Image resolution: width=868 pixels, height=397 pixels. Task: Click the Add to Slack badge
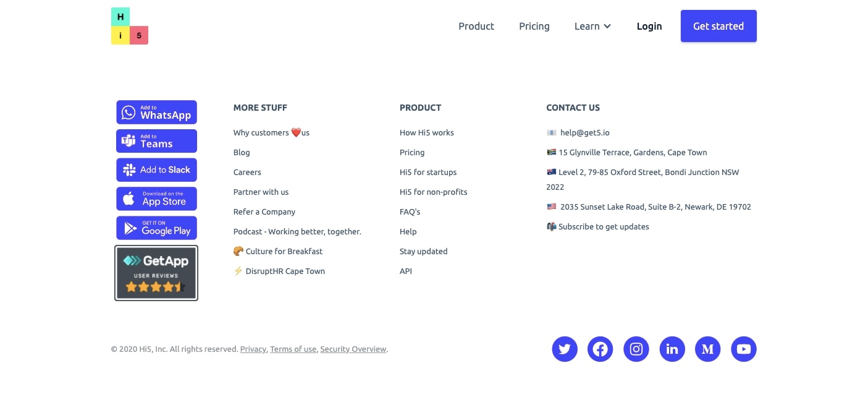tap(156, 170)
